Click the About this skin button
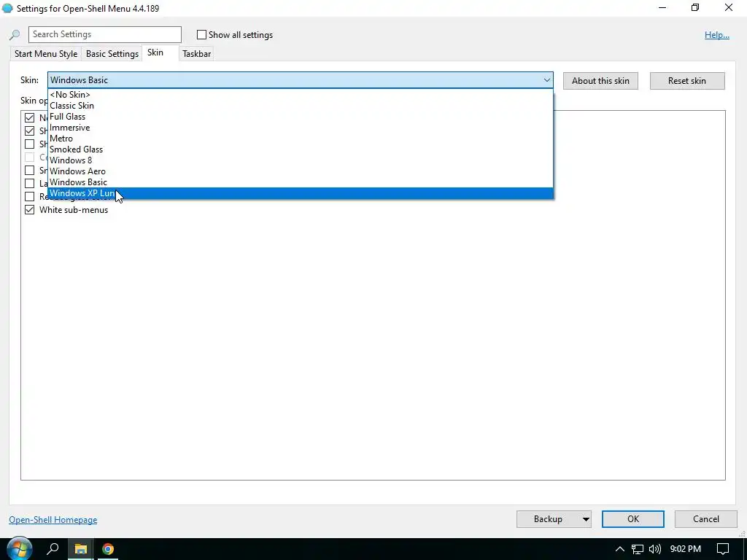This screenshot has width=747, height=560. pos(600,80)
